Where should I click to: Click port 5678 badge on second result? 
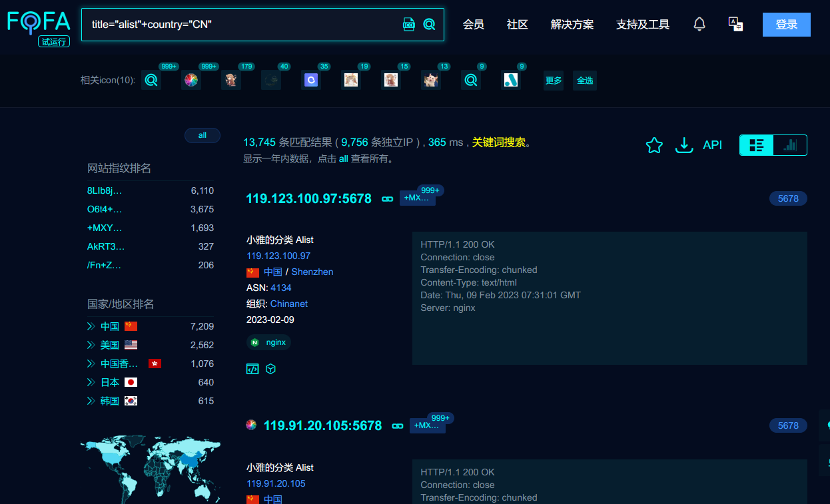(x=788, y=425)
